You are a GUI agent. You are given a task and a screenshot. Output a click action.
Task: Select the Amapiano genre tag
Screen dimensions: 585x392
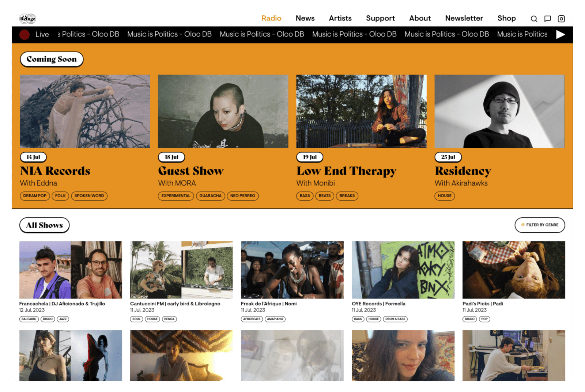(x=275, y=319)
